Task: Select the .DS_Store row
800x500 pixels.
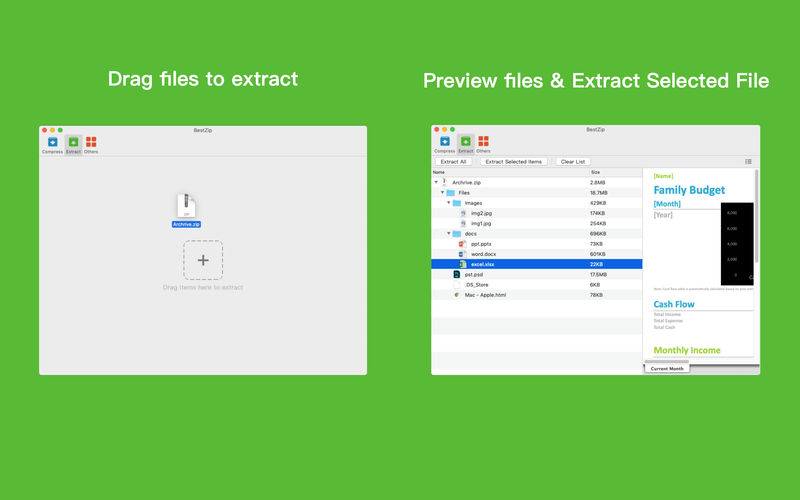Action: (537, 285)
